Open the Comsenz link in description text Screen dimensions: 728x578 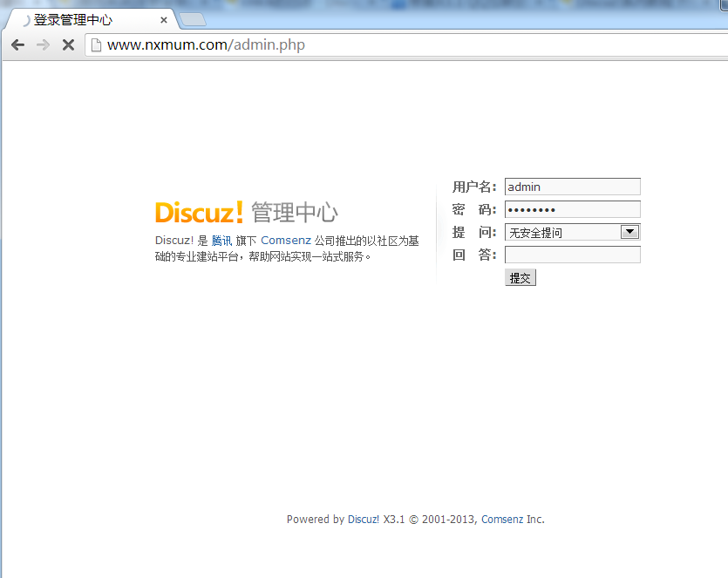(x=286, y=241)
